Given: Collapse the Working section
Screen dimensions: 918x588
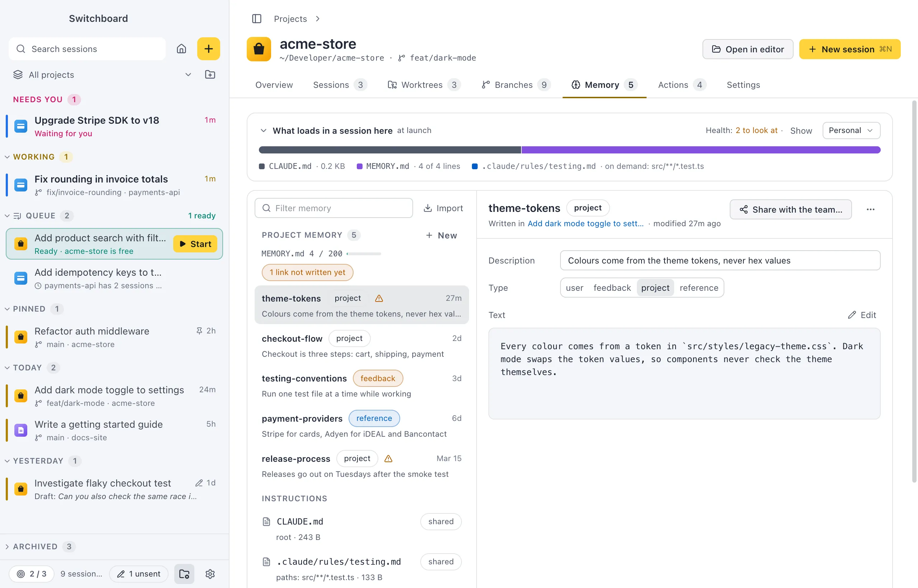Looking at the screenshot, I should point(7,157).
